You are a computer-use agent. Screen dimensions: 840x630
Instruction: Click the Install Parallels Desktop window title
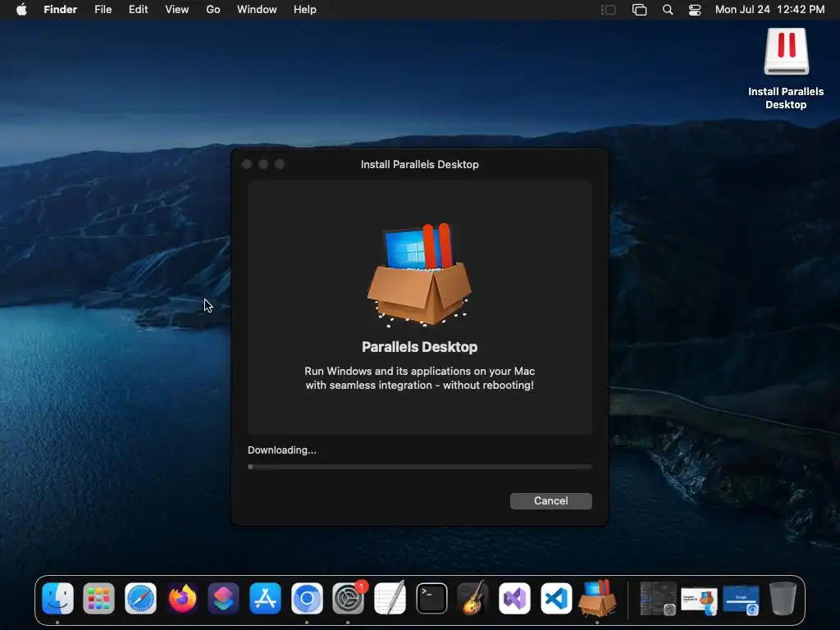419,164
